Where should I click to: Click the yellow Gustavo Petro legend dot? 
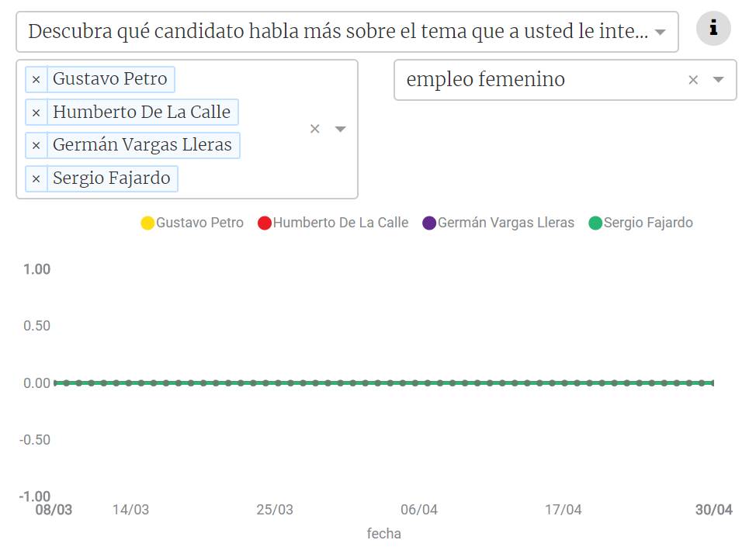pyautogui.click(x=147, y=223)
